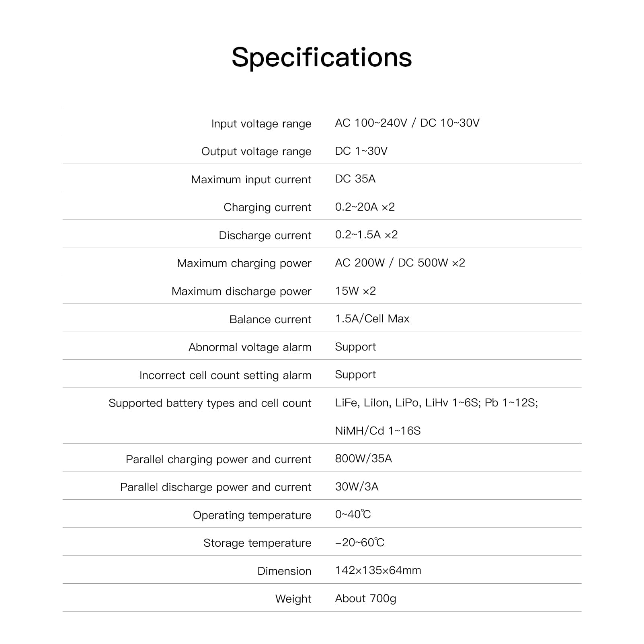The image size is (644, 644).
Task: Click the 142×135×64mm dimension value
Action: click(x=378, y=570)
